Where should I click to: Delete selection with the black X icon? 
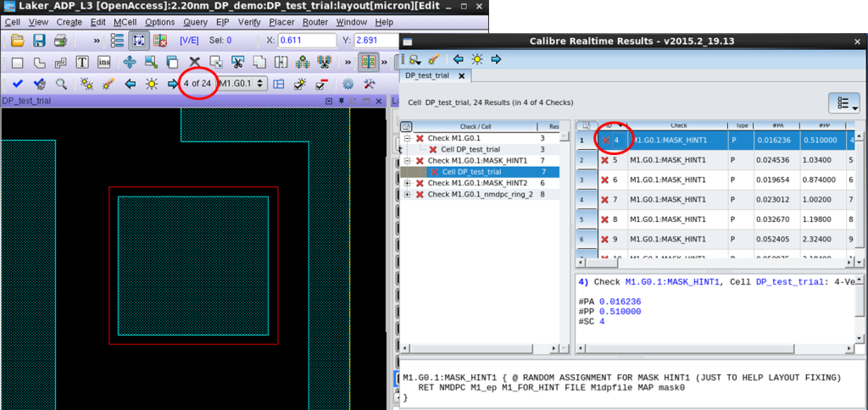click(194, 62)
